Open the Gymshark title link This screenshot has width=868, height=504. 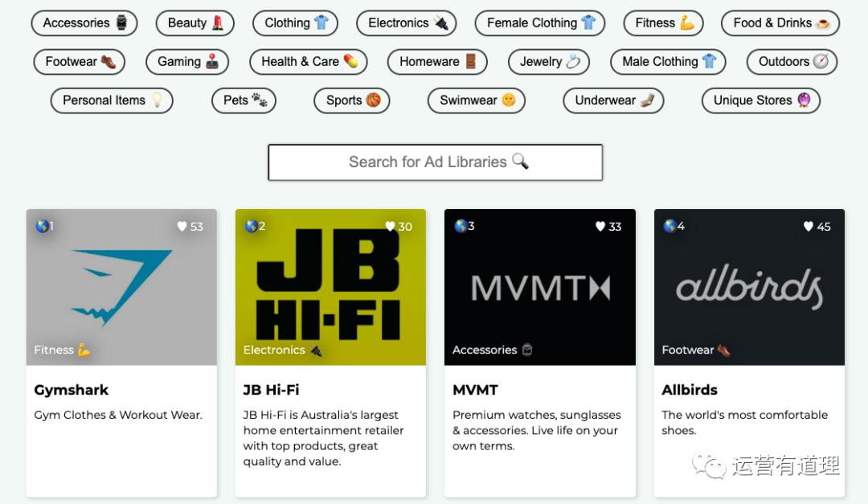[x=72, y=390]
